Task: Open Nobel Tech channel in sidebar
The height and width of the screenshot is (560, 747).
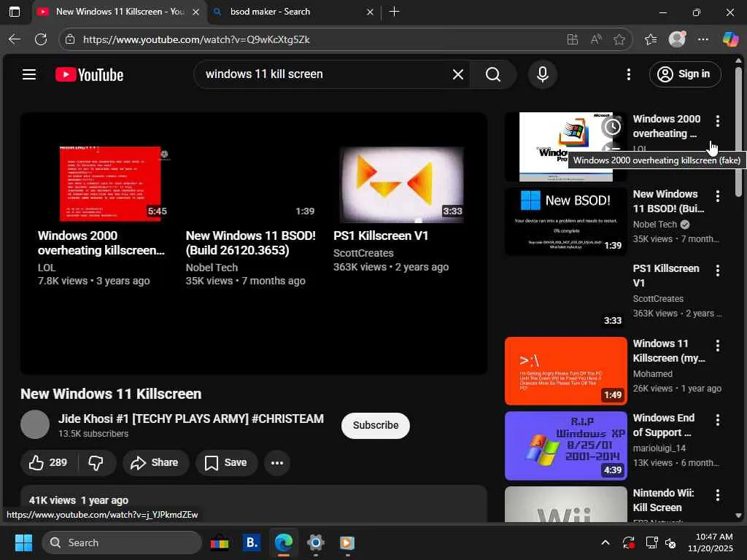Action: coord(654,225)
